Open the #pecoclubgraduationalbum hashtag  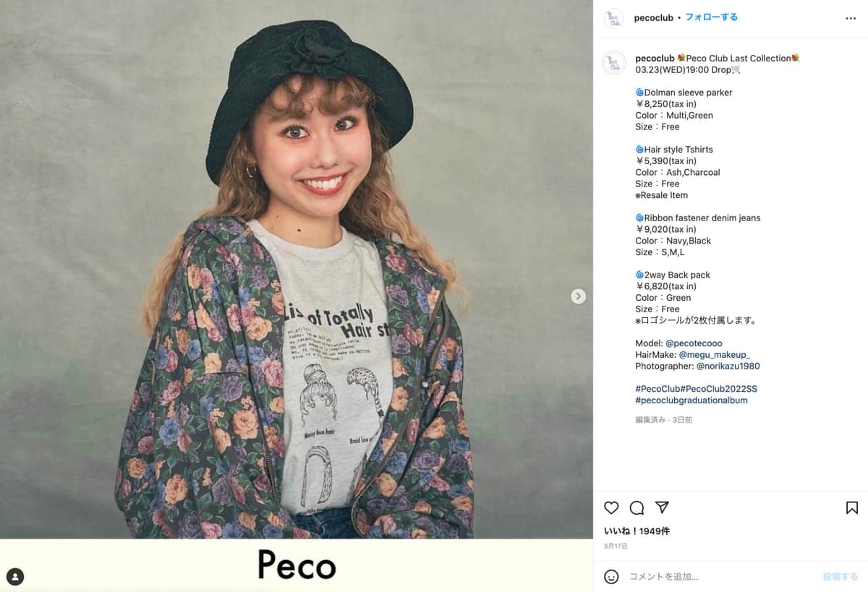click(x=691, y=400)
